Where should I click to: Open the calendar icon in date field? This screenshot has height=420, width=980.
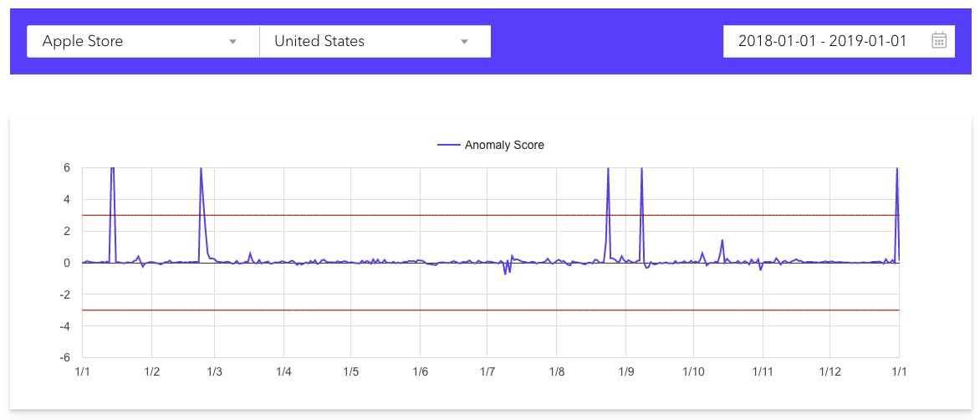coord(938,41)
